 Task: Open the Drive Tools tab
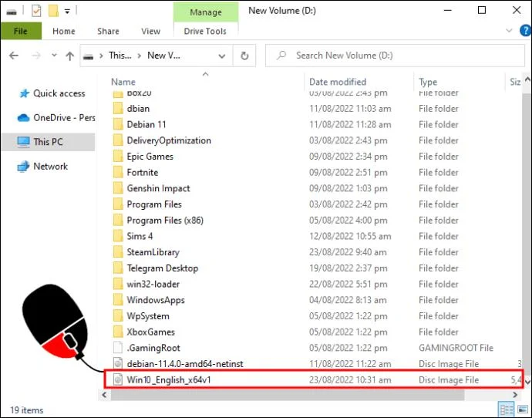click(205, 31)
